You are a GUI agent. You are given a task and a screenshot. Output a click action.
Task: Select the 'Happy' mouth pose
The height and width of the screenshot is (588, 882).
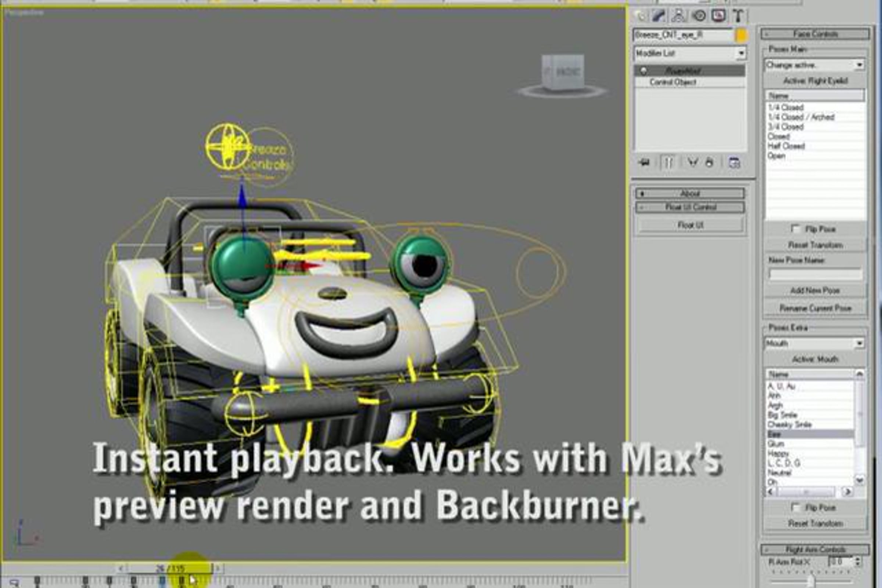tap(810, 454)
